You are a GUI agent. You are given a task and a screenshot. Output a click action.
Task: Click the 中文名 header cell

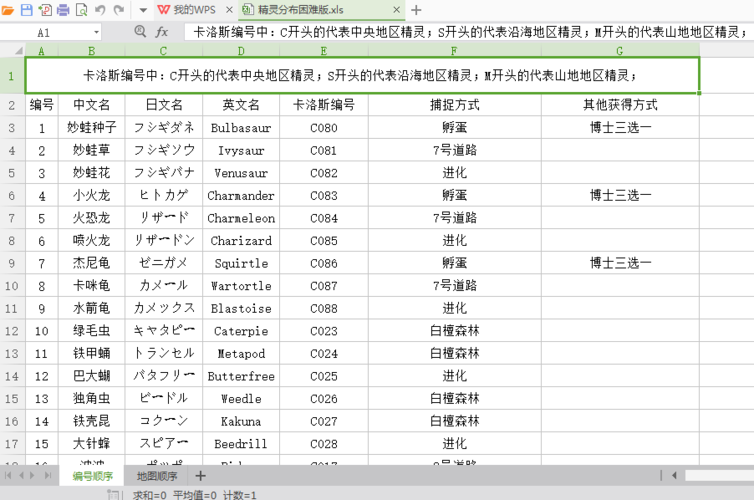(91, 105)
